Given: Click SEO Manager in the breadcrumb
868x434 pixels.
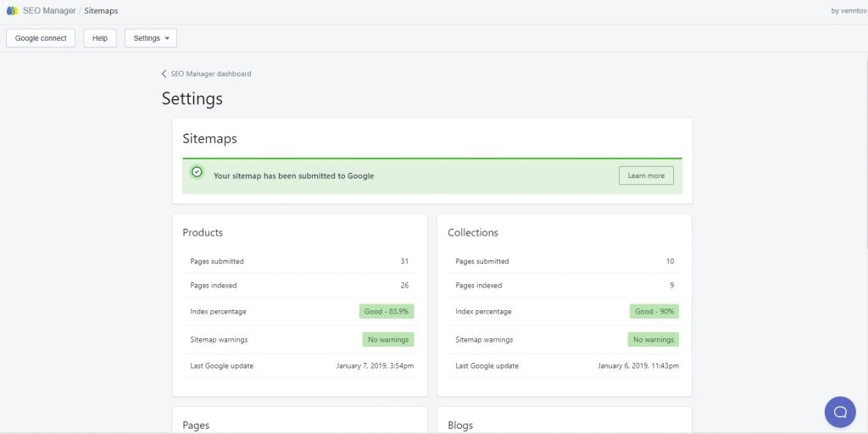Looking at the screenshot, I should 49,11.
